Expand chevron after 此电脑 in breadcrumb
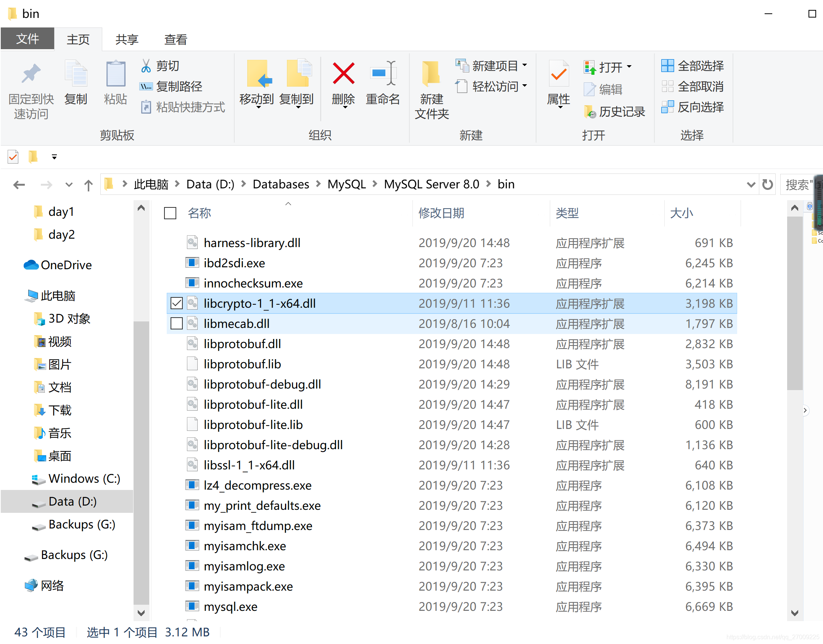This screenshot has height=644, width=823. tap(177, 184)
